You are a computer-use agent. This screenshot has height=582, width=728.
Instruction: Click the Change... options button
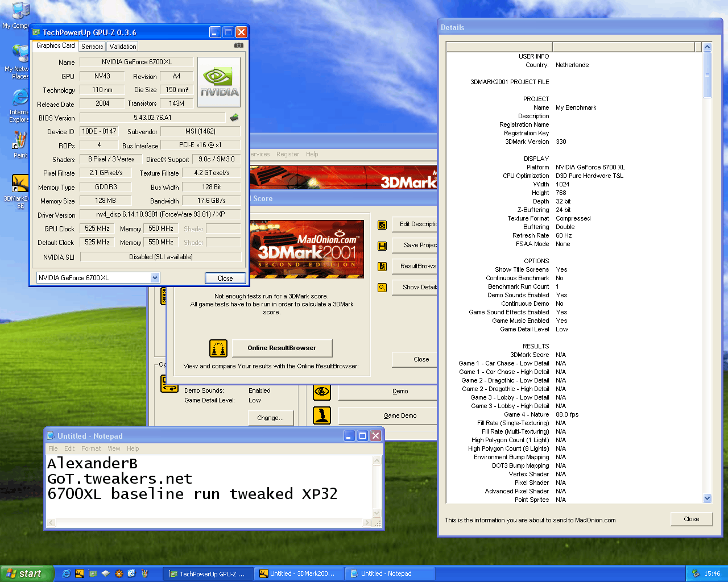(x=270, y=418)
